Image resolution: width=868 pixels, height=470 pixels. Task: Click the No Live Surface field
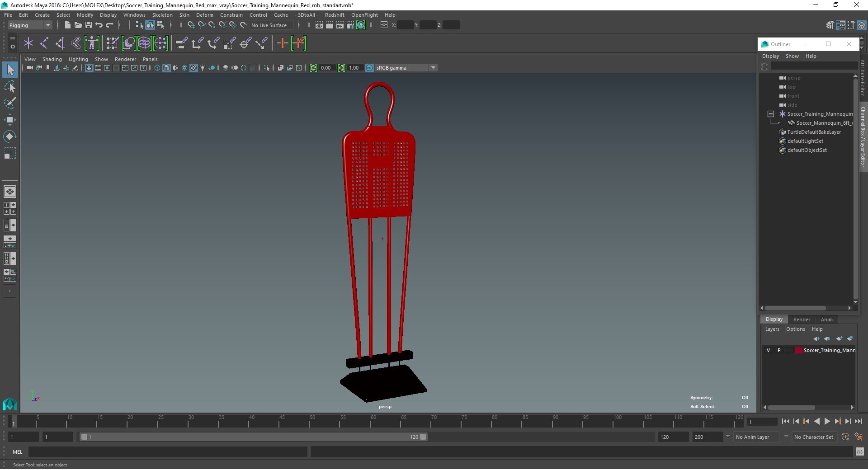(x=271, y=25)
